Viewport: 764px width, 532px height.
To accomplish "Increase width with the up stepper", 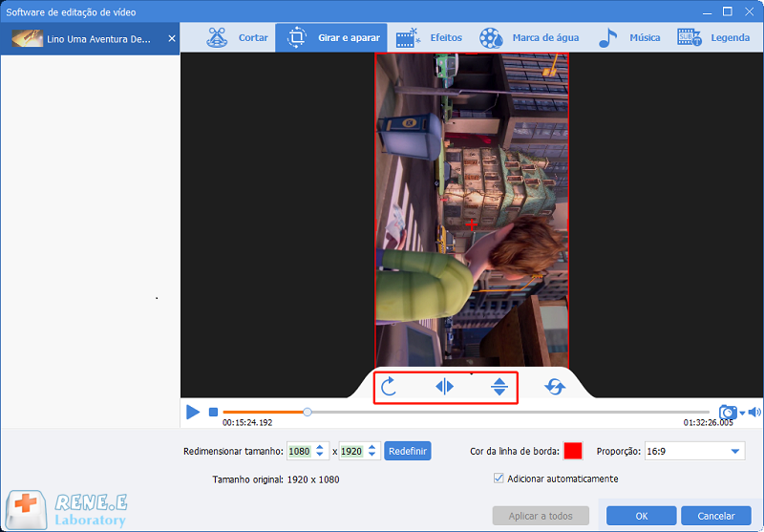I will pyautogui.click(x=320, y=447).
